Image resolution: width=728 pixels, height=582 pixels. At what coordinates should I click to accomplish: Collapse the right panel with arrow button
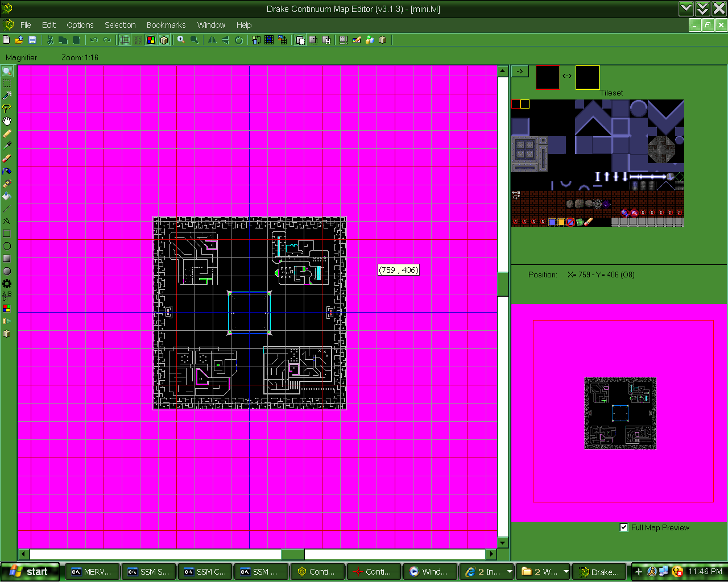coord(520,71)
